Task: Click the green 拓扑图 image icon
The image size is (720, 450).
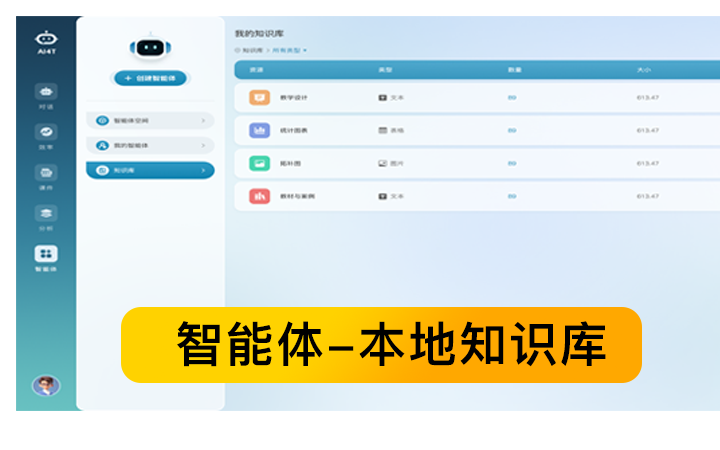Action: click(259, 163)
